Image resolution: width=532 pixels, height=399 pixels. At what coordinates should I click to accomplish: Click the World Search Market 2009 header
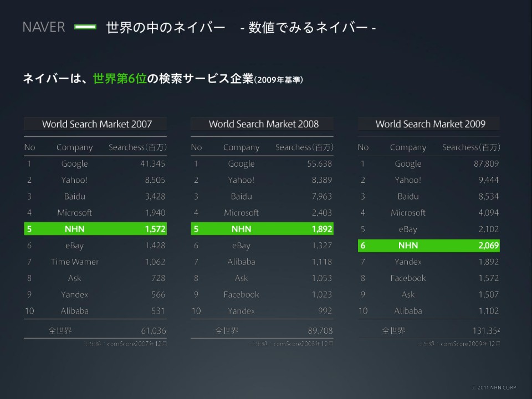coord(429,124)
